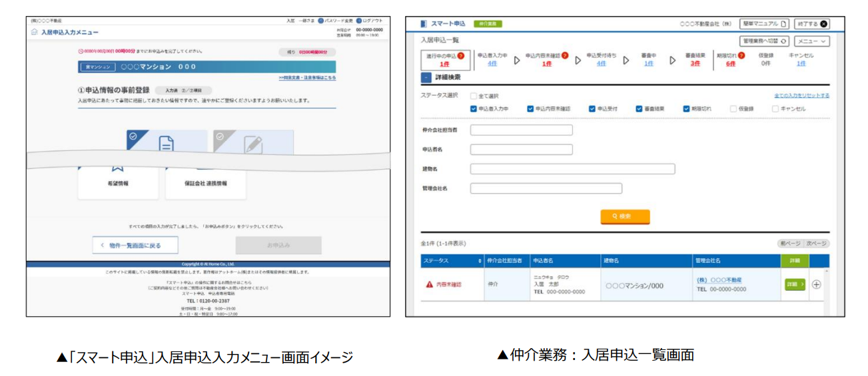Uncheck the 期限切れ status checkbox
Screen dimensions: 868x376
687,108
